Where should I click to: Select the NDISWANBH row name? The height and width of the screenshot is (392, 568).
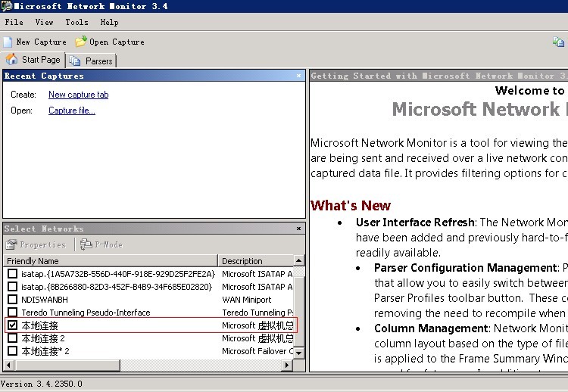click(x=45, y=300)
